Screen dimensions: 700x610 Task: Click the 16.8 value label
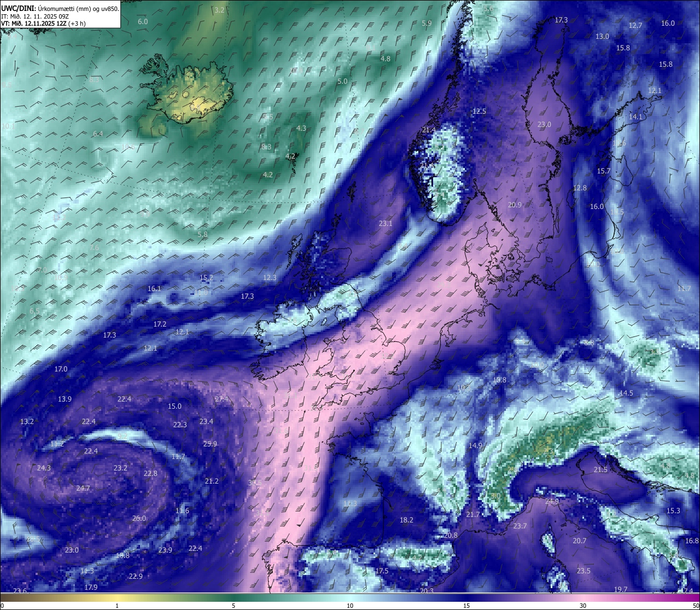tap(692, 541)
